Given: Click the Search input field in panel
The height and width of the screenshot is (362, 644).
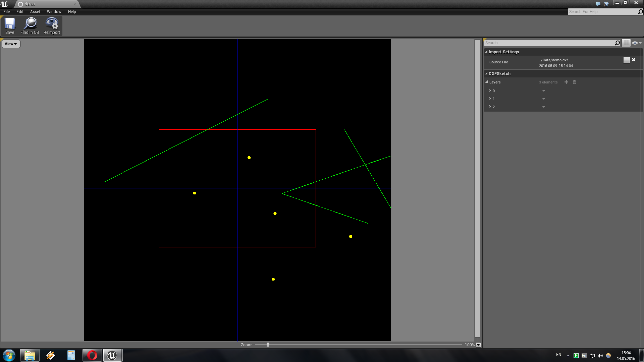Looking at the screenshot, I should tap(551, 43).
